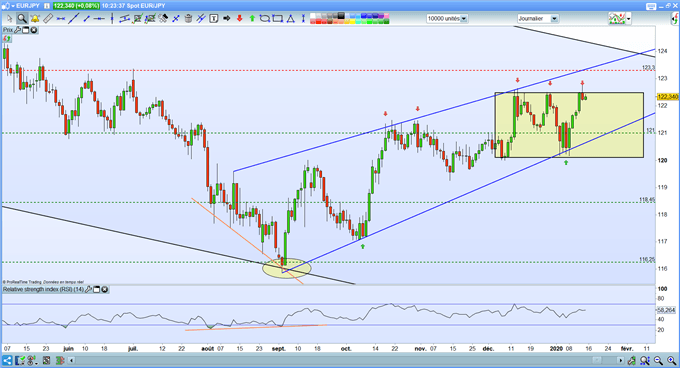
Task: Remove the RSI indicator panel
Action: click(x=105, y=289)
